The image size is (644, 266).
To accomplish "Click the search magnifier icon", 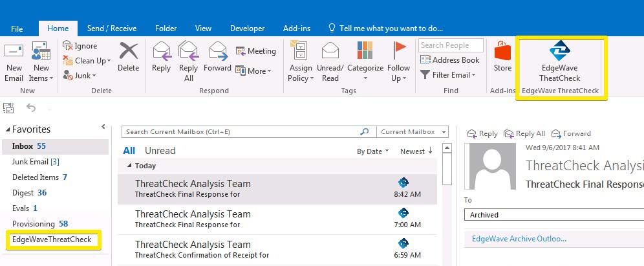I will tap(364, 132).
